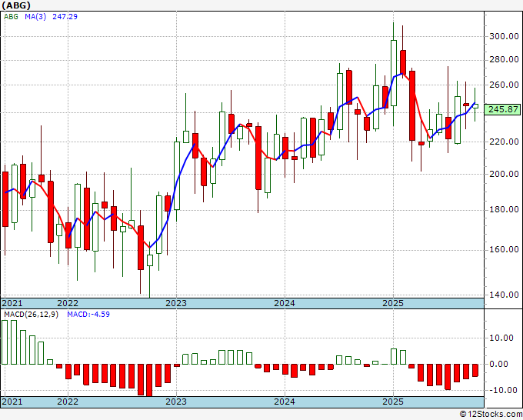This screenshot has height=420, width=523.
Task: Click the -10.00 MACD axis label
Action: (x=504, y=390)
